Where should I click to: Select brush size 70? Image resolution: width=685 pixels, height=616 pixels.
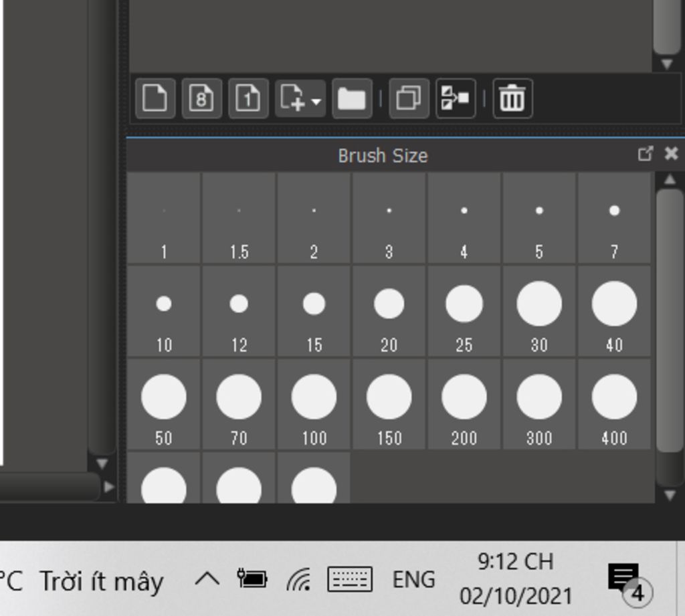click(239, 404)
